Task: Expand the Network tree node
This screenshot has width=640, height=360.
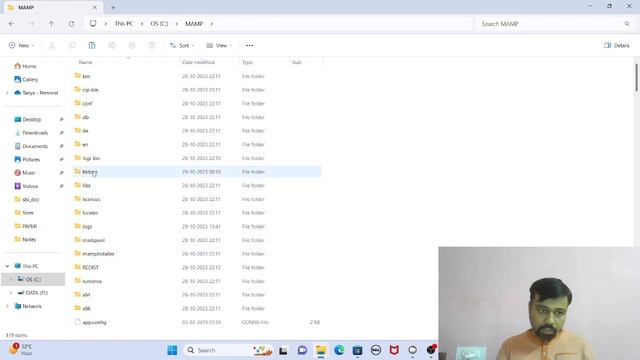Action: 7,306
